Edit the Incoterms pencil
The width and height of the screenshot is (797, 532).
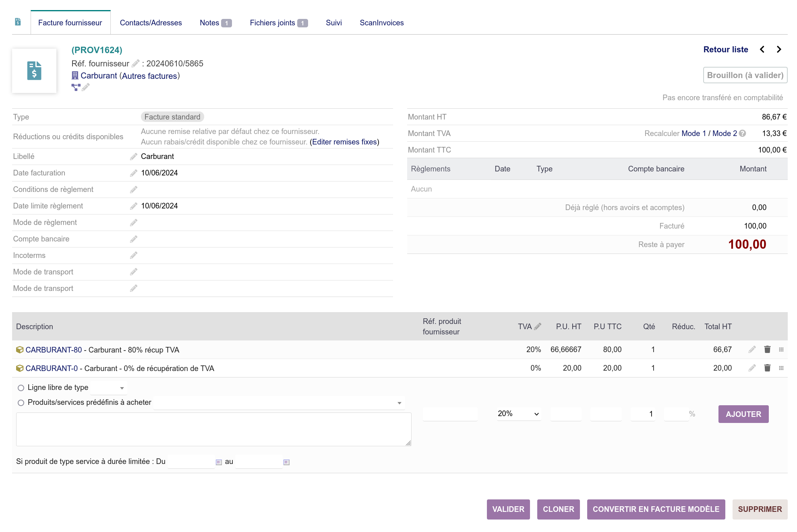pyautogui.click(x=134, y=256)
